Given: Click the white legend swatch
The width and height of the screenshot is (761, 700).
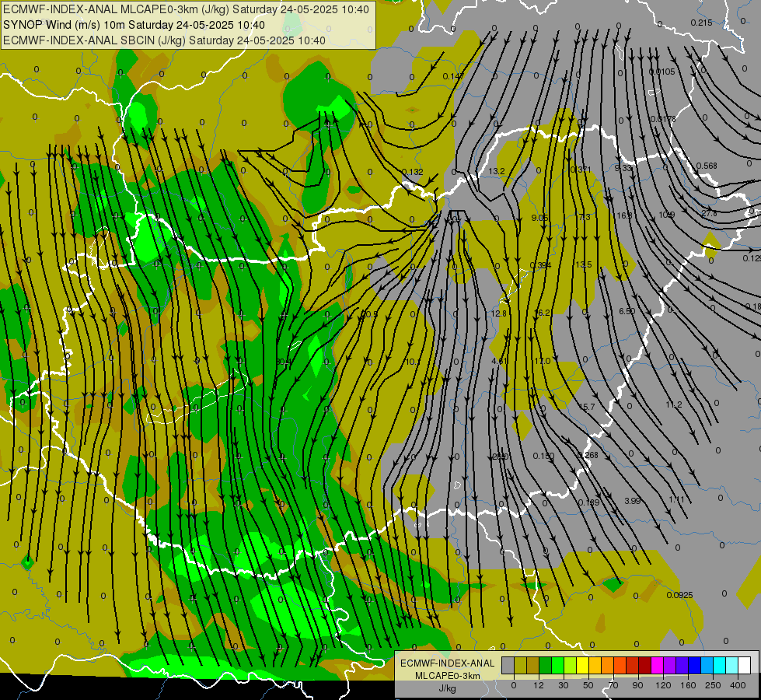Looking at the screenshot, I should [745, 665].
